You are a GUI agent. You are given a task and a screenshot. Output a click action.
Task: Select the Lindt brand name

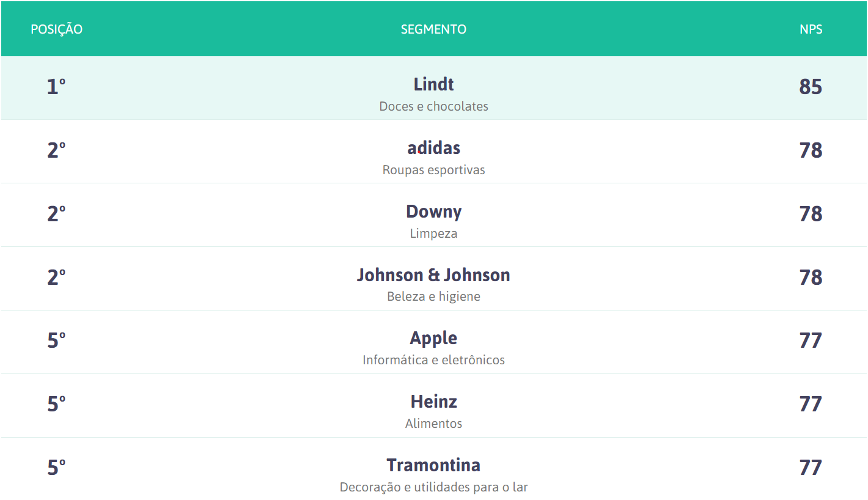tap(433, 84)
